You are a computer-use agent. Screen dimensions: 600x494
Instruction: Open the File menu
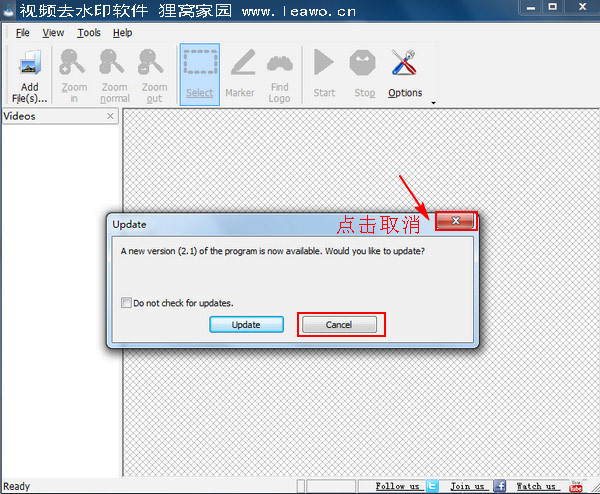pyautogui.click(x=22, y=33)
